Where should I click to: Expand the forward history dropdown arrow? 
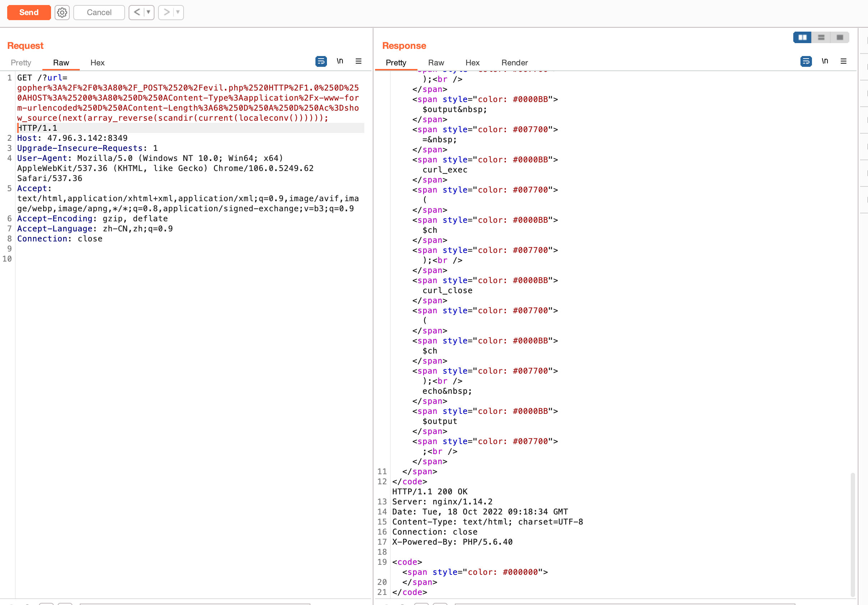click(x=178, y=13)
